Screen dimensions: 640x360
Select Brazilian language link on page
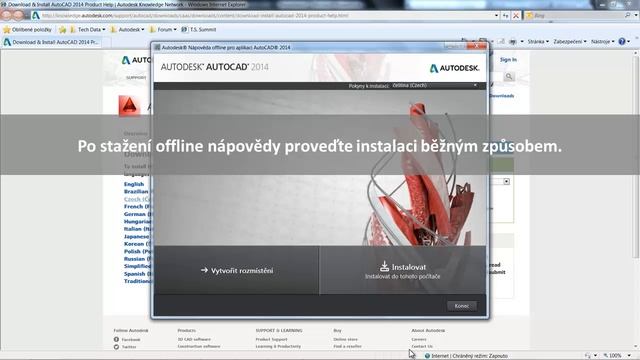pyautogui.click(x=137, y=191)
